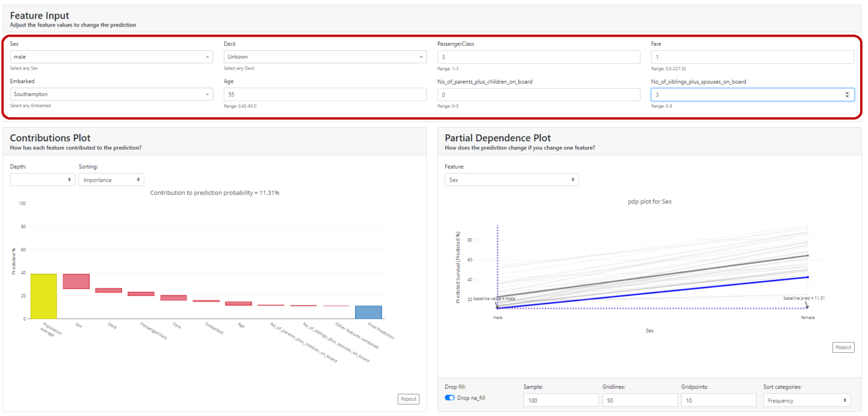Image resolution: width=868 pixels, height=416 pixels.
Task: Focus the Age input field
Action: [x=325, y=94]
